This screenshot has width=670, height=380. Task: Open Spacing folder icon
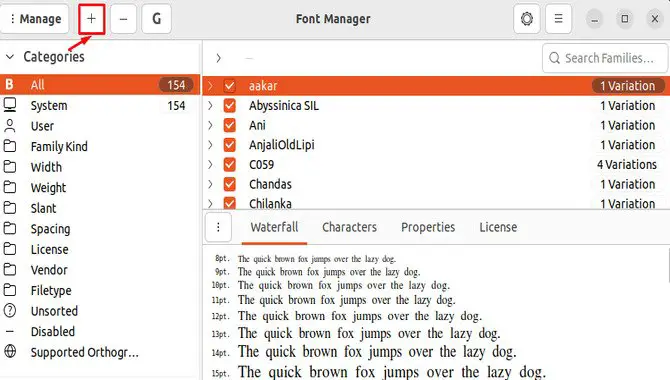coord(10,228)
